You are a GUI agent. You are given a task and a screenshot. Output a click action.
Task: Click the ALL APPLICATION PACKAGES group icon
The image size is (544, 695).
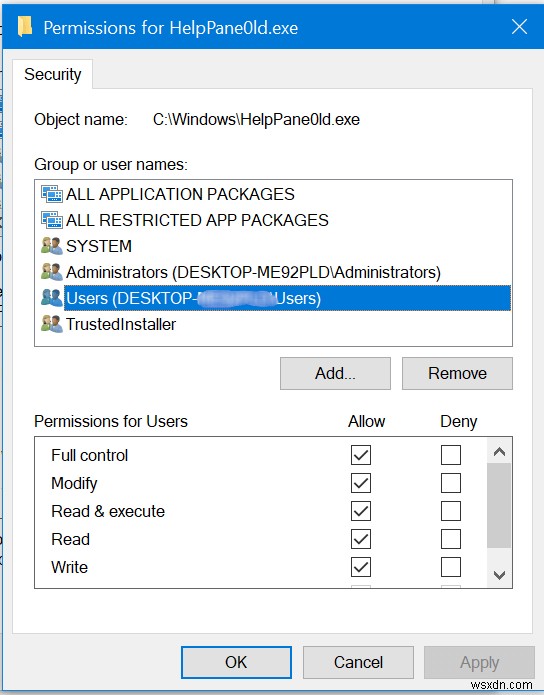[51, 194]
